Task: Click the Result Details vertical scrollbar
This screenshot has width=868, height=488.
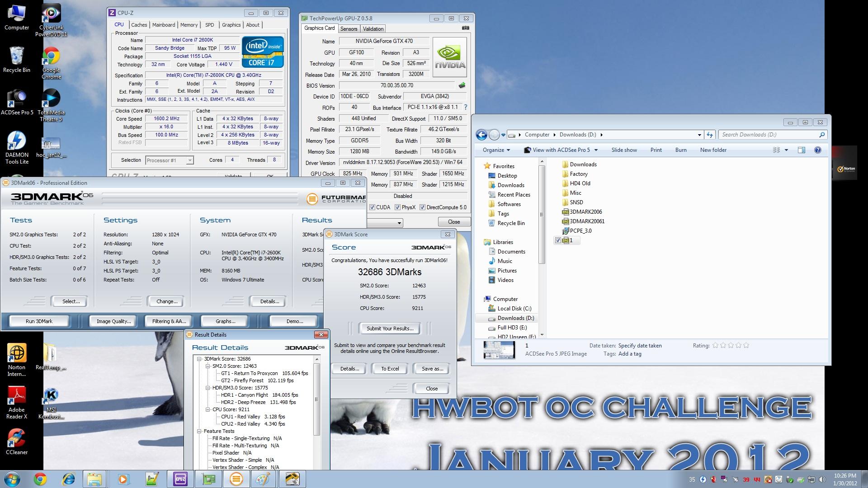Action: pyautogui.click(x=316, y=399)
